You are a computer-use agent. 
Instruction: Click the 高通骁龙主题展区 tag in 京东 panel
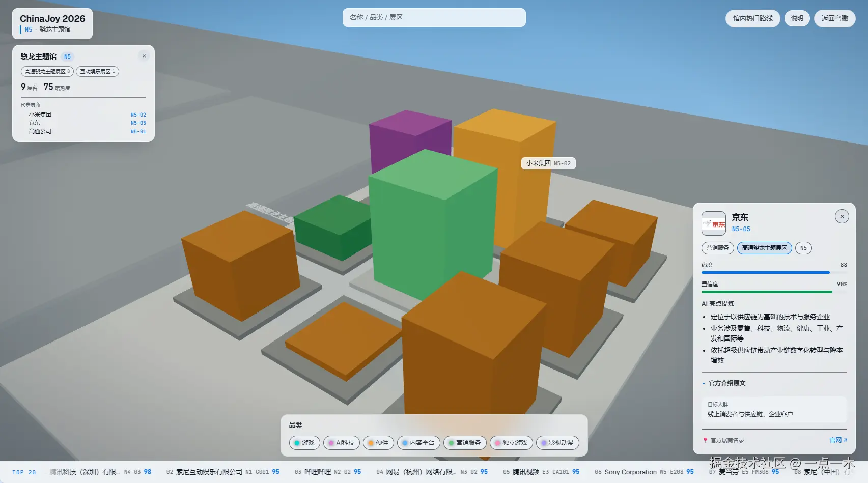pos(764,248)
